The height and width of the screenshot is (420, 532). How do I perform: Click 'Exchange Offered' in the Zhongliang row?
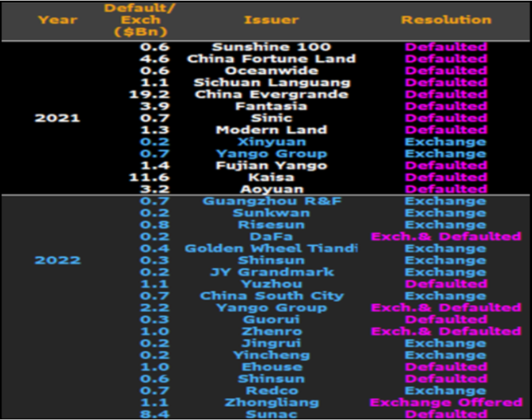click(x=446, y=402)
